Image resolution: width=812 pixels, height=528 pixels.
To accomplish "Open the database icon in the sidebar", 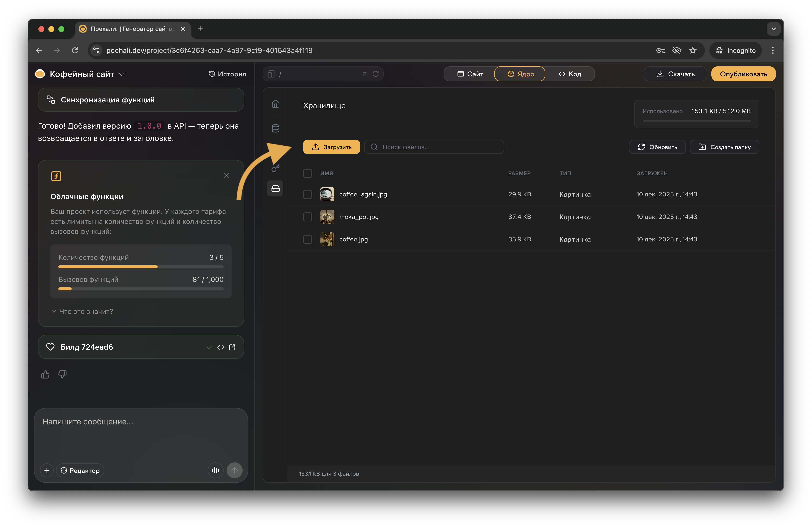I will tap(276, 128).
